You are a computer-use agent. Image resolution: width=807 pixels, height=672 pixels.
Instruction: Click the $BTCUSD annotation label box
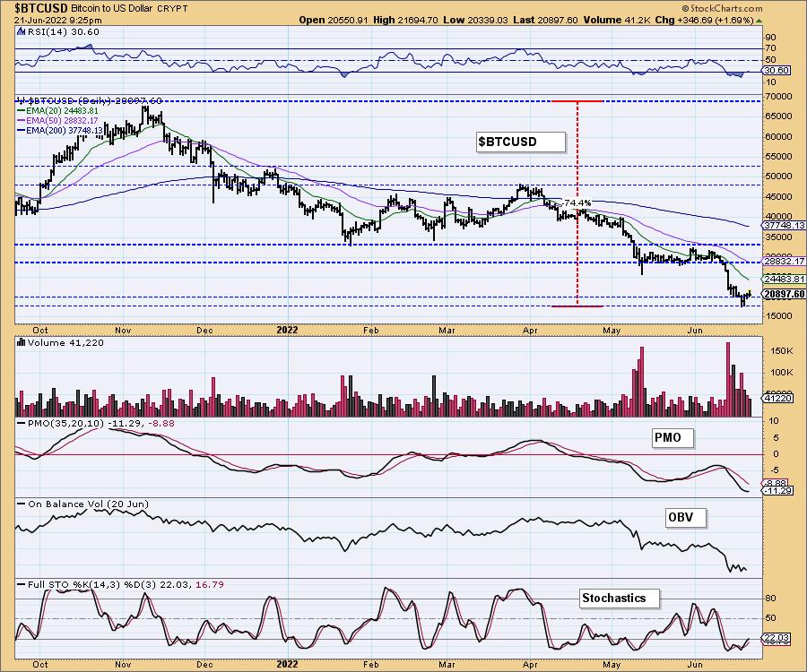click(520, 142)
